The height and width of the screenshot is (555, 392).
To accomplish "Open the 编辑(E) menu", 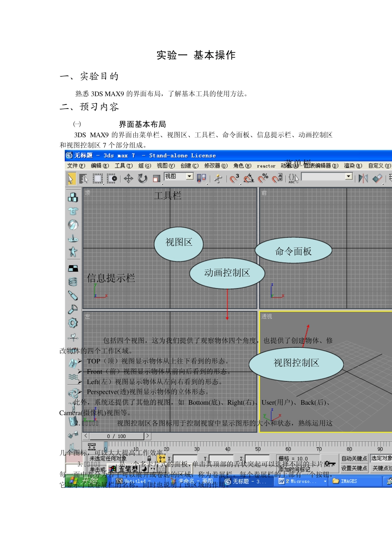I will [x=100, y=166].
